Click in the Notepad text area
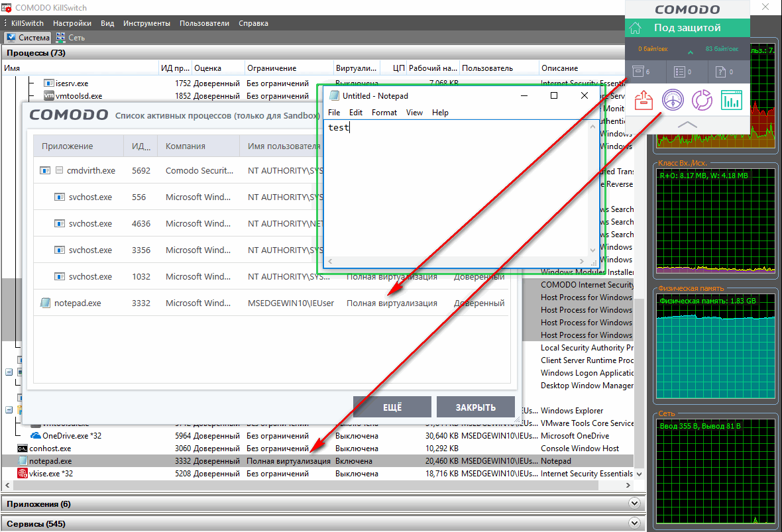 click(x=457, y=188)
